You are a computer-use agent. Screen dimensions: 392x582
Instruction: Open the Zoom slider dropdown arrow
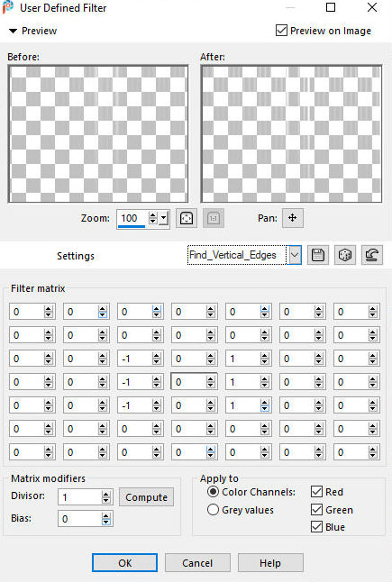(163, 218)
